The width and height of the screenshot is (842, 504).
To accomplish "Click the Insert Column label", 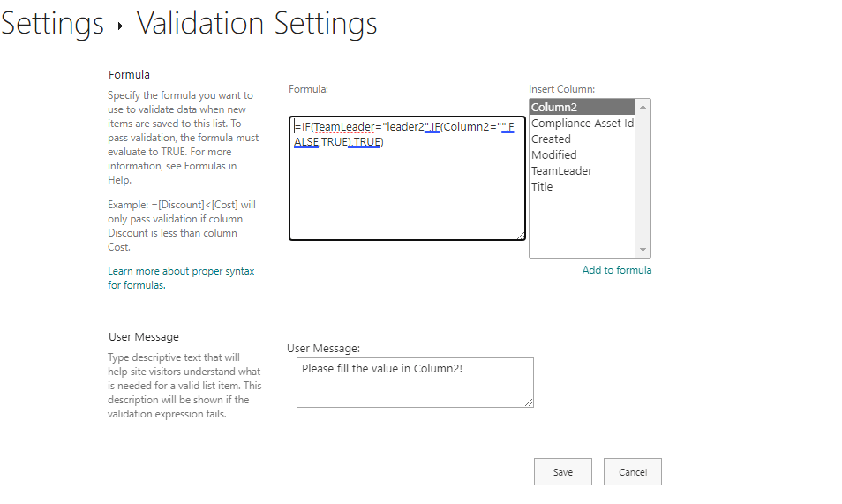I will pyautogui.click(x=561, y=89).
